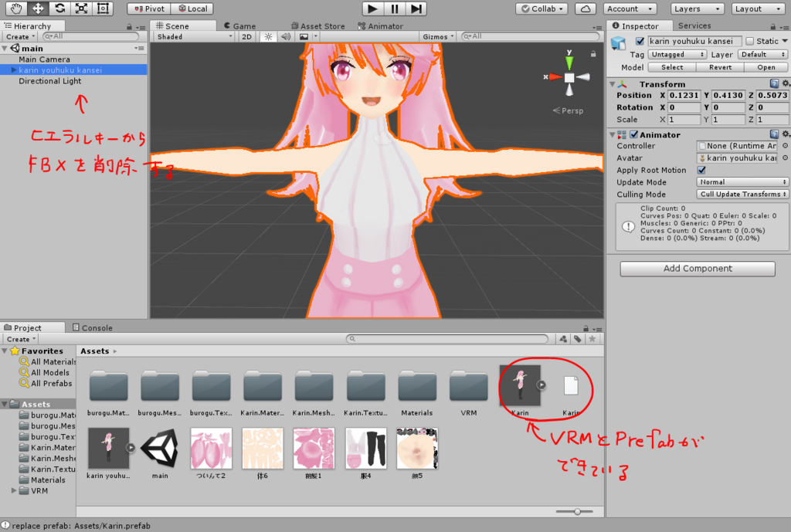The height and width of the screenshot is (532, 791).
Task: Open Animator component help icon
Action: (774, 134)
